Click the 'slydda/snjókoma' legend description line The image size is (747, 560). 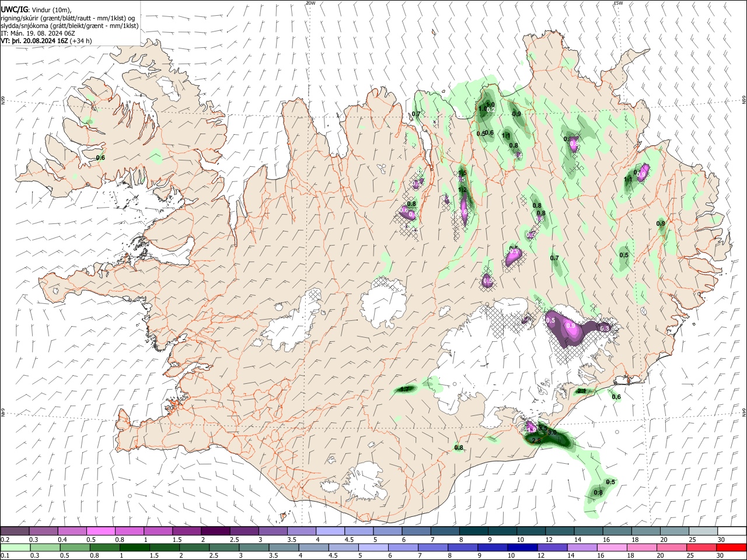[x=69, y=26]
